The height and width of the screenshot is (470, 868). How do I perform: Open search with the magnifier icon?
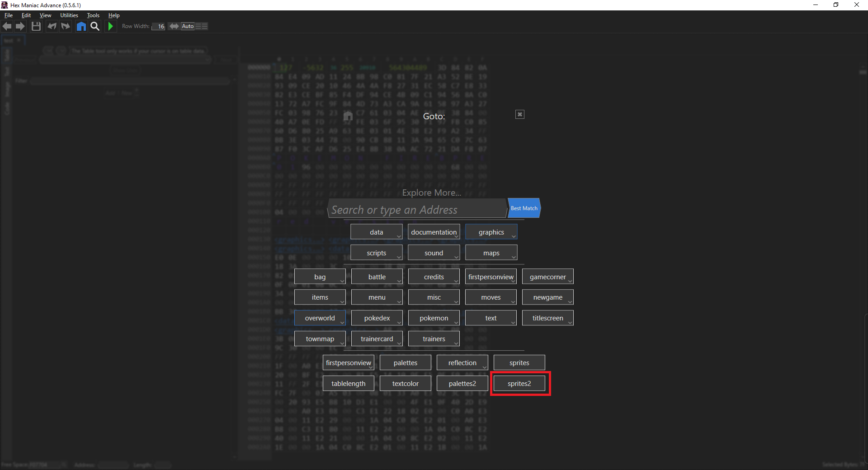point(95,26)
